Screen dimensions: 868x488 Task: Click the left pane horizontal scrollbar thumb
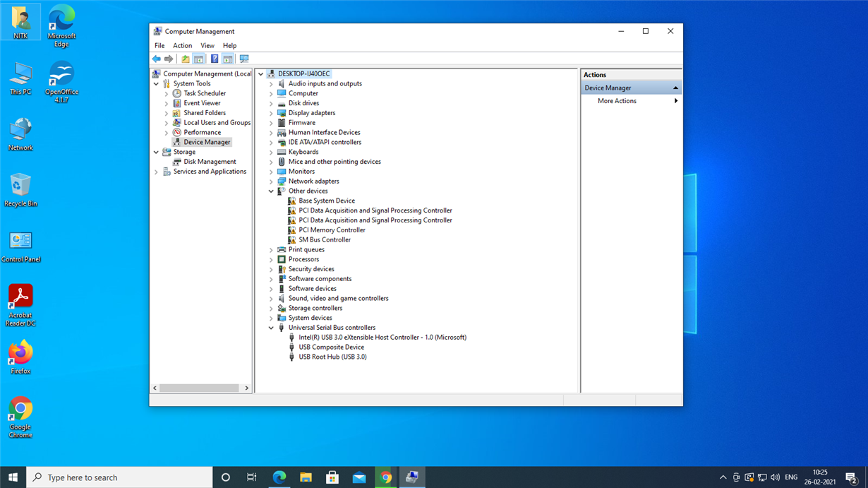point(199,388)
